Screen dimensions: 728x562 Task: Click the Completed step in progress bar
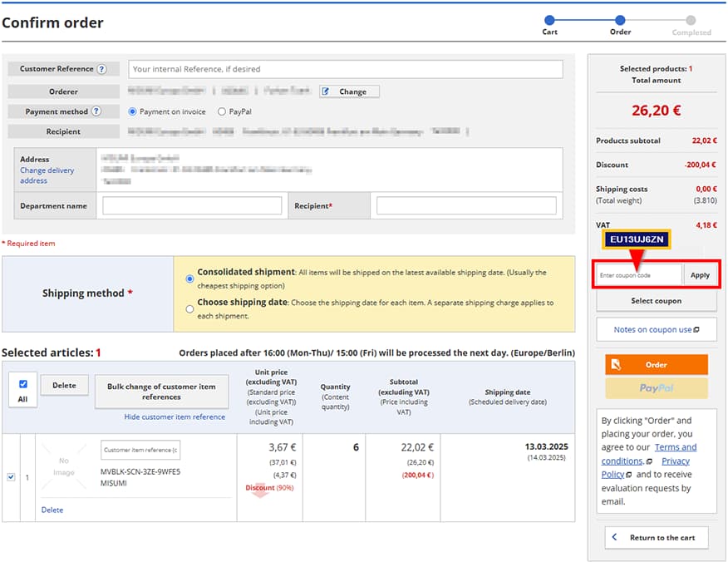[691, 20]
